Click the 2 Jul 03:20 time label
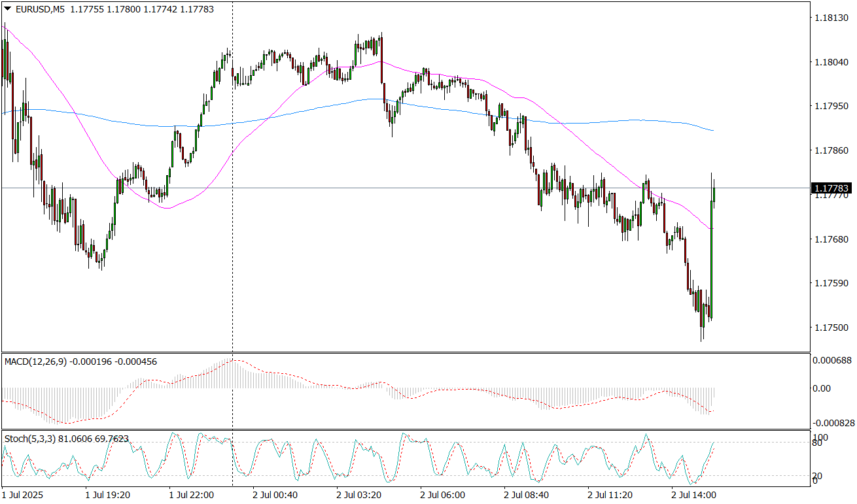 click(359, 496)
